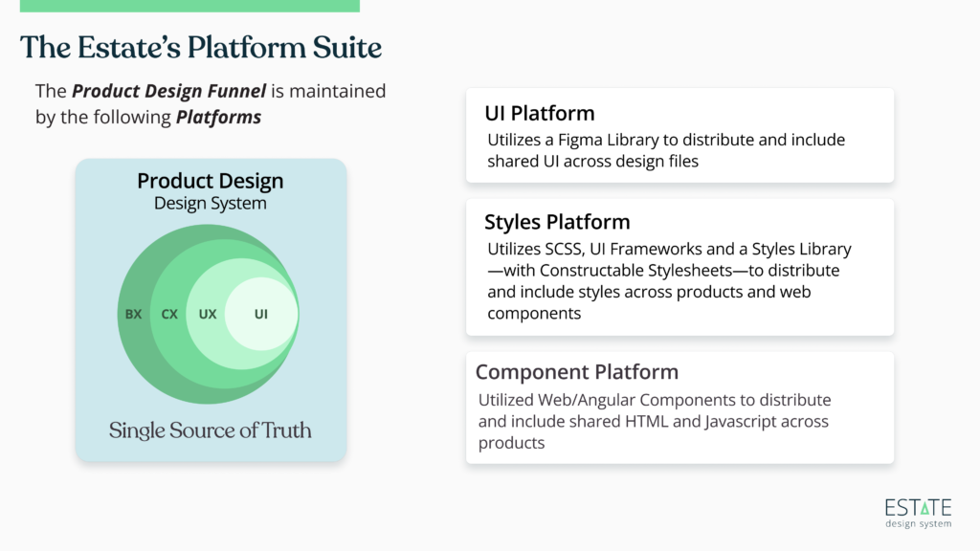Image resolution: width=980 pixels, height=551 pixels.
Task: Click the SCSS and Constructable Stylesheets description
Action: [669, 281]
